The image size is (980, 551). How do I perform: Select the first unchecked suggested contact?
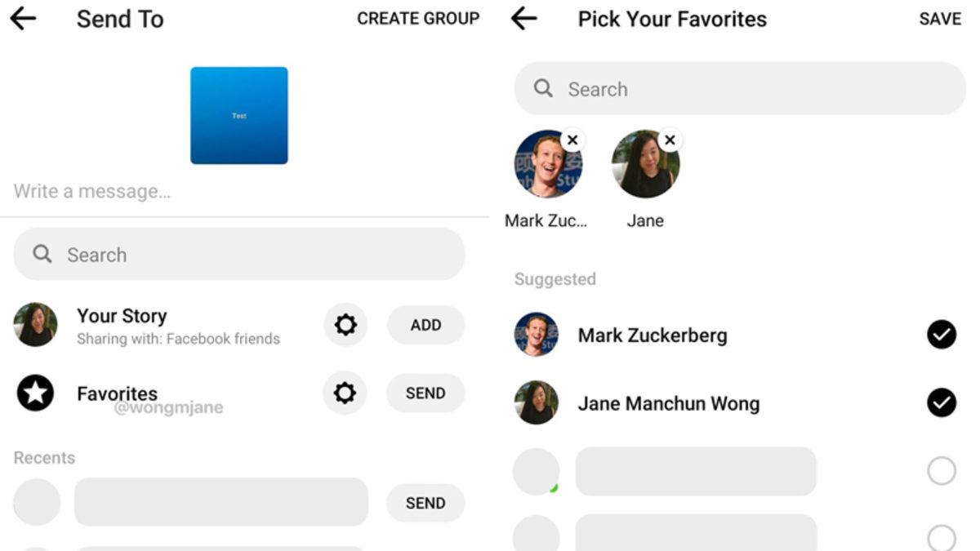coord(942,471)
